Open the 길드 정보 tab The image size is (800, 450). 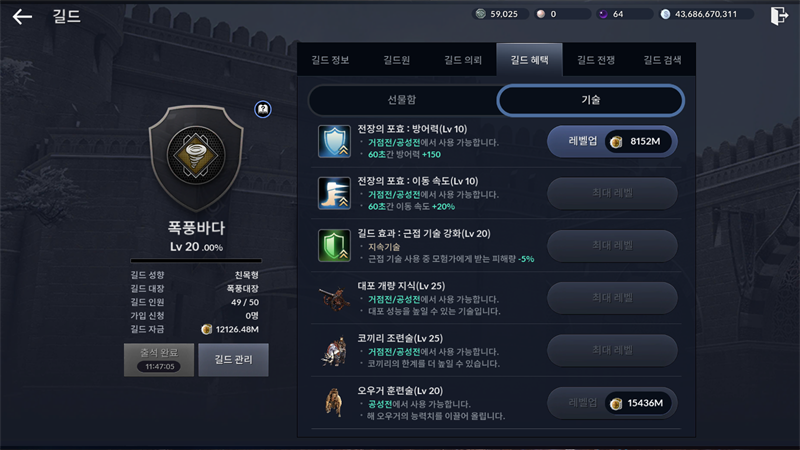330,60
